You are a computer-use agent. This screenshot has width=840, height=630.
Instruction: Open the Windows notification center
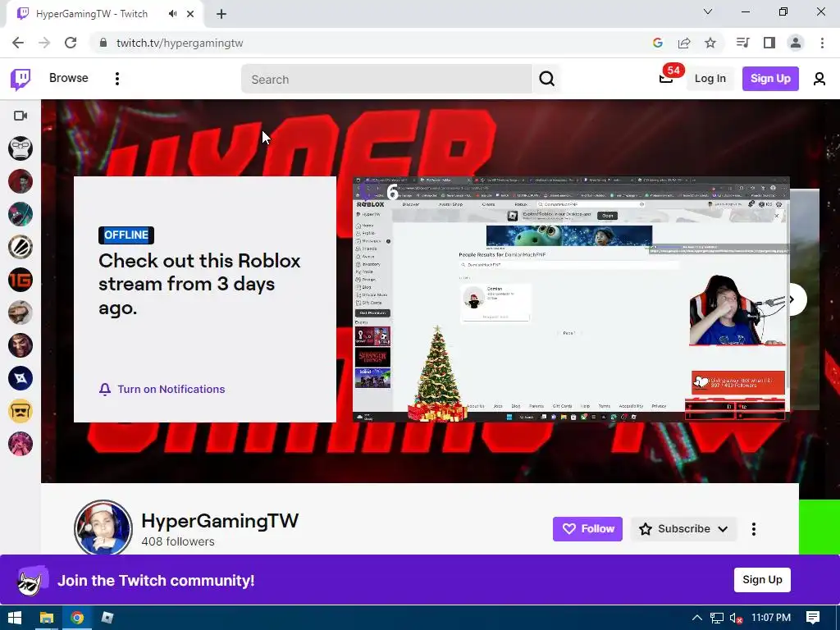tap(813, 618)
